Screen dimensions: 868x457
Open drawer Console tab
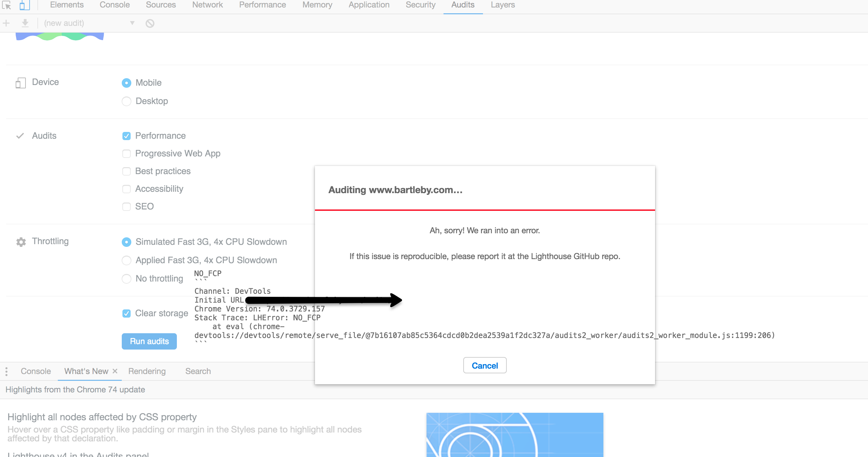coord(36,371)
